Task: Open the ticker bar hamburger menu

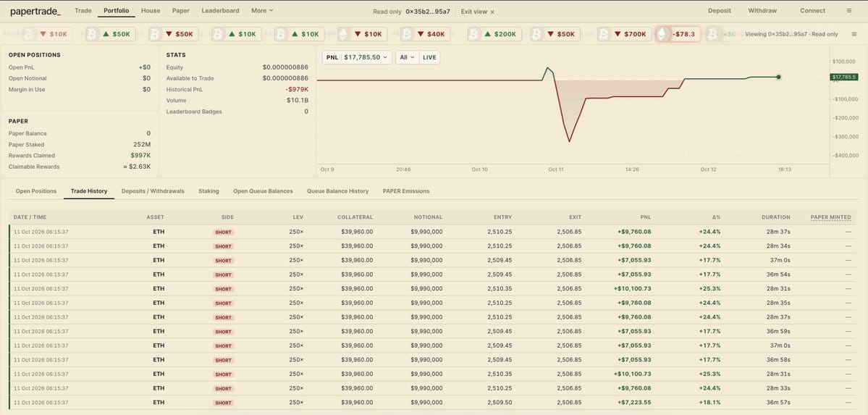Action: [854, 34]
